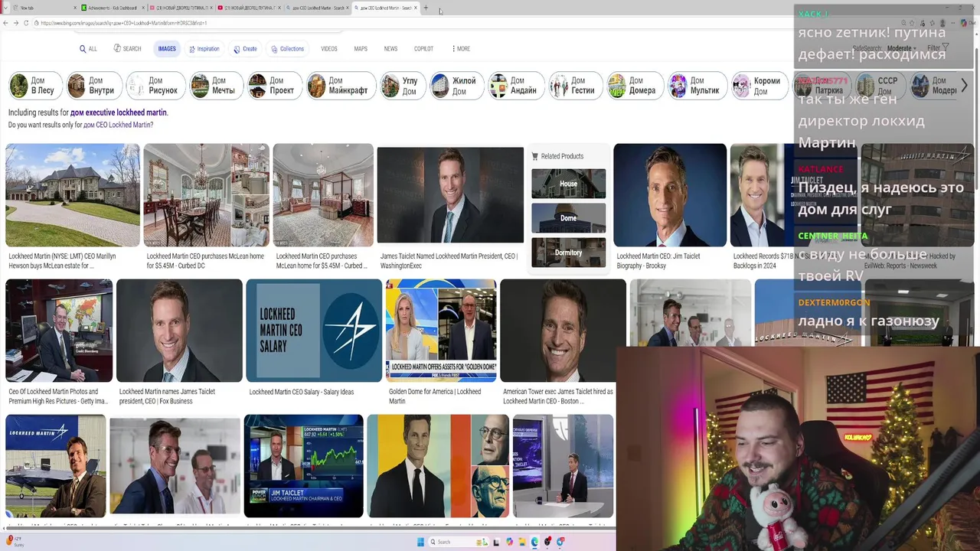Close the Kick Dashboard Achievements tab

[143, 8]
